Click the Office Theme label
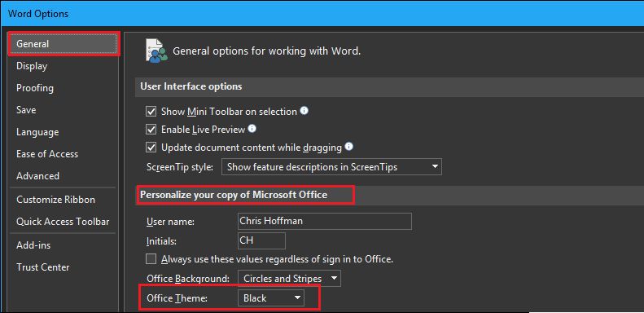 tap(177, 298)
